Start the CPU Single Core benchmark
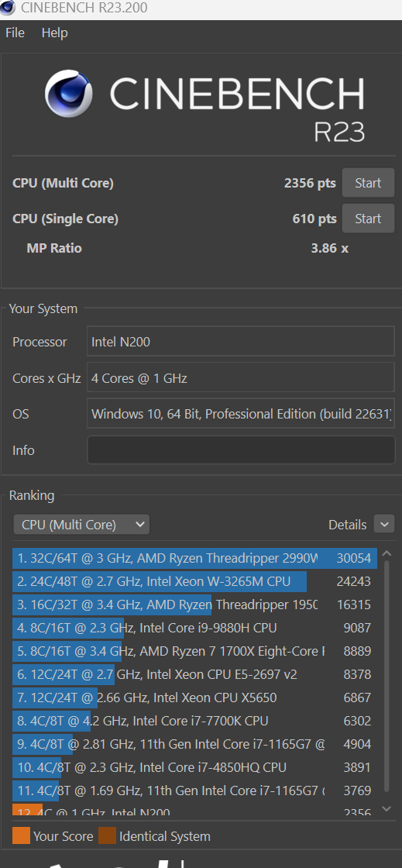402x868 pixels. 368,219
